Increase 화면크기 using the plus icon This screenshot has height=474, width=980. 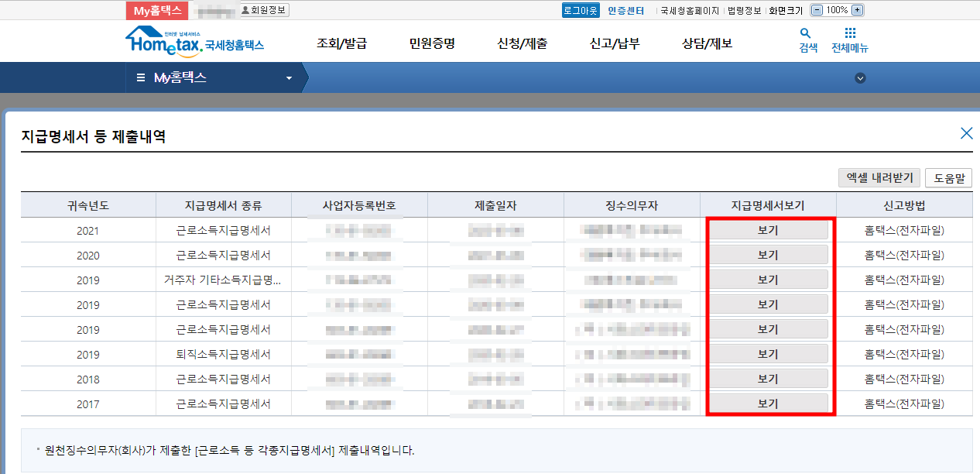point(856,10)
